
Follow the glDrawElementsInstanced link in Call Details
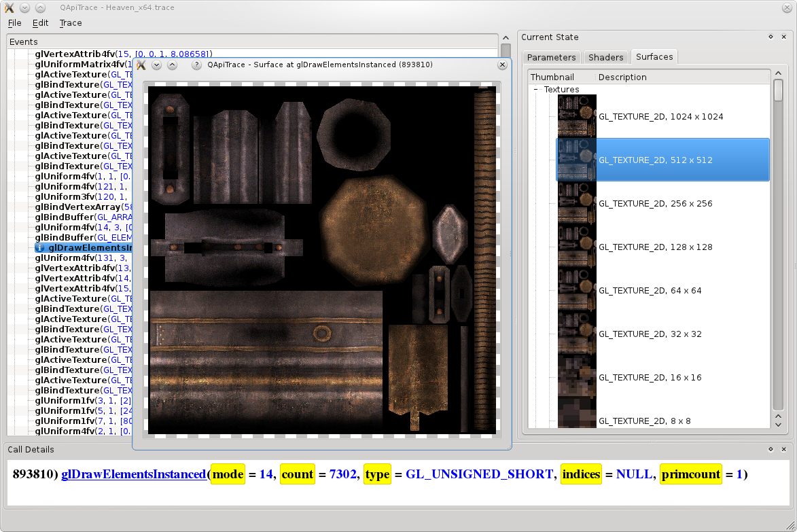pyautogui.click(x=133, y=474)
